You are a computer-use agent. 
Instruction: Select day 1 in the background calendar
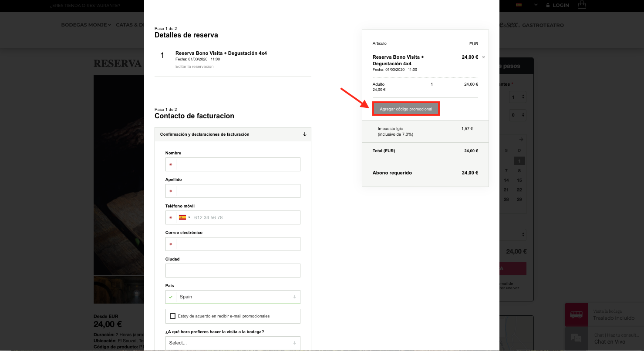pos(519,161)
